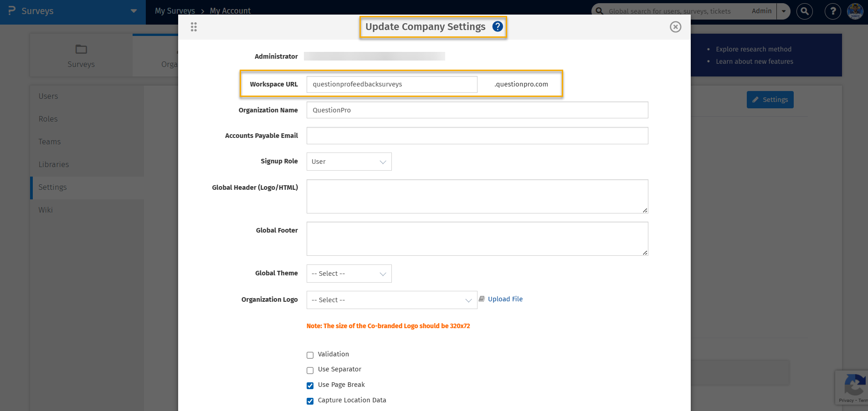Click the Organization Name input field
The width and height of the screenshot is (868, 411).
477,110
